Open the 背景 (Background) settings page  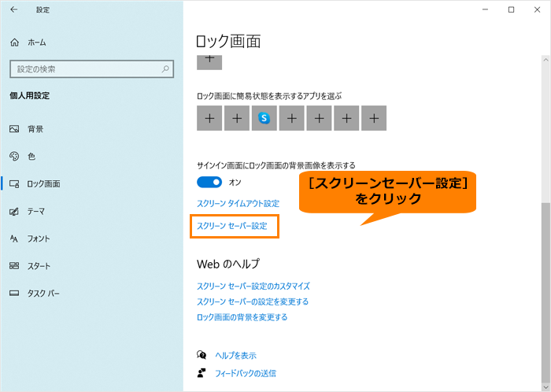pos(35,129)
